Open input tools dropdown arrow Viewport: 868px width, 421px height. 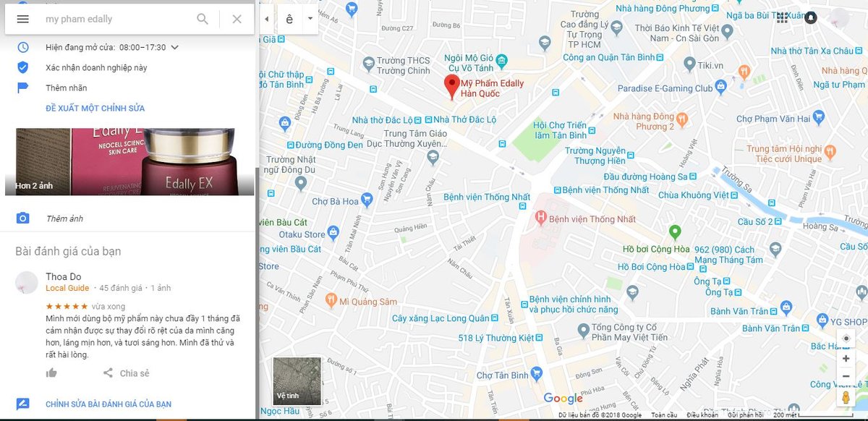click(310, 19)
